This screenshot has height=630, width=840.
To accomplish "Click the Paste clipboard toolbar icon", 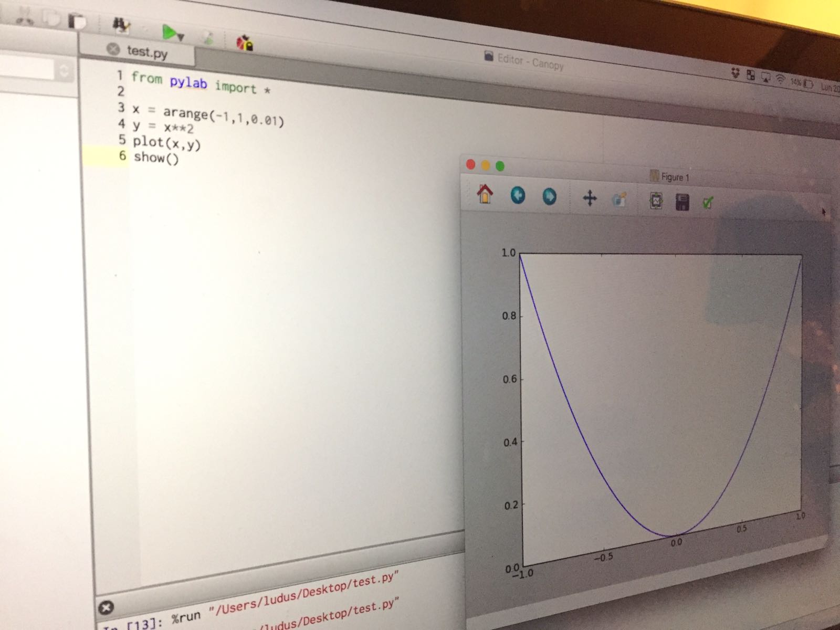I will click(79, 22).
